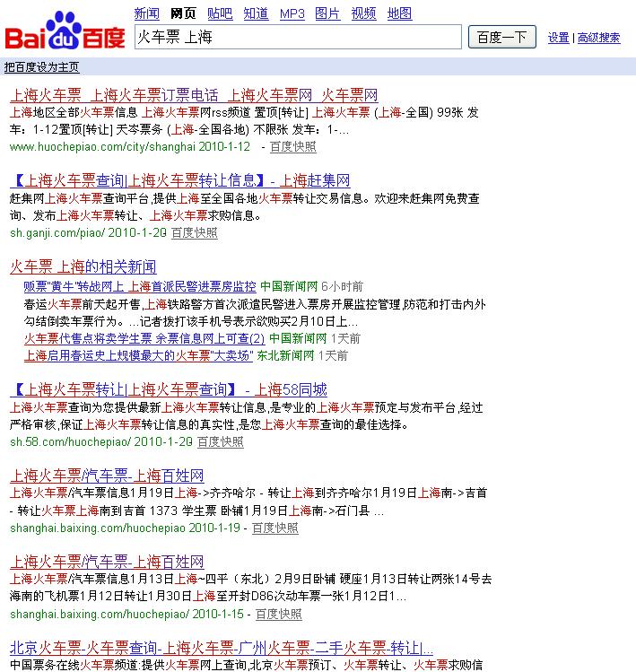Open the 地图 tab

tap(399, 13)
